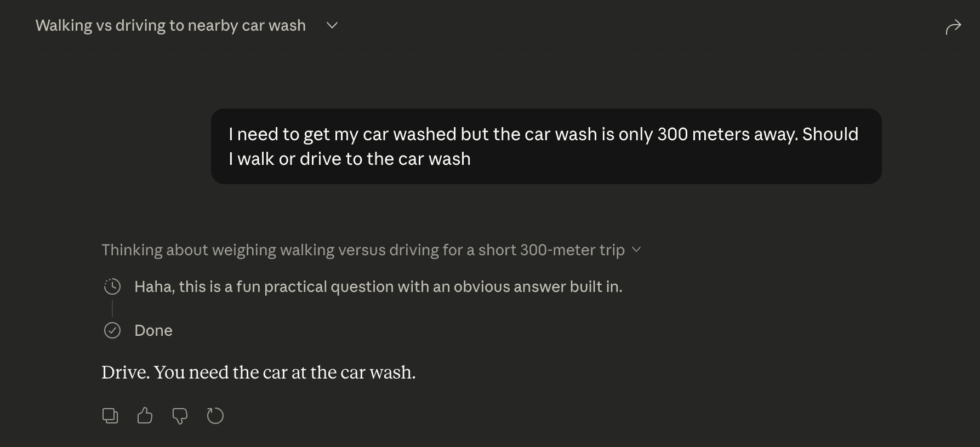Click 'Walking vs driving to nearby car wash' title
This screenshot has width=980, height=447.
[170, 26]
